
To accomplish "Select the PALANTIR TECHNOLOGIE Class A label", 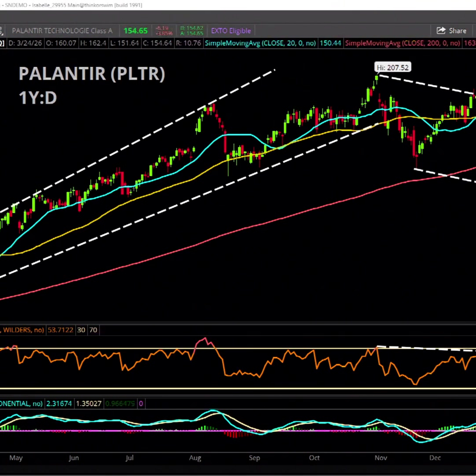I will (x=62, y=31).
